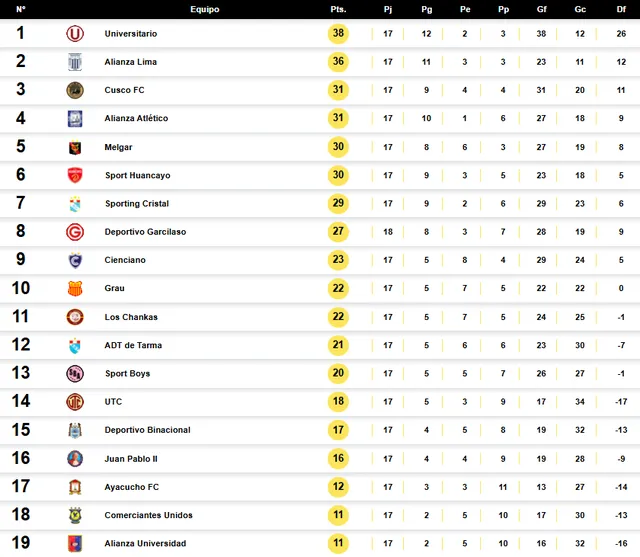Image resolution: width=640 pixels, height=557 pixels.
Task: Click the Melgar team shield icon
Action: coord(75,147)
